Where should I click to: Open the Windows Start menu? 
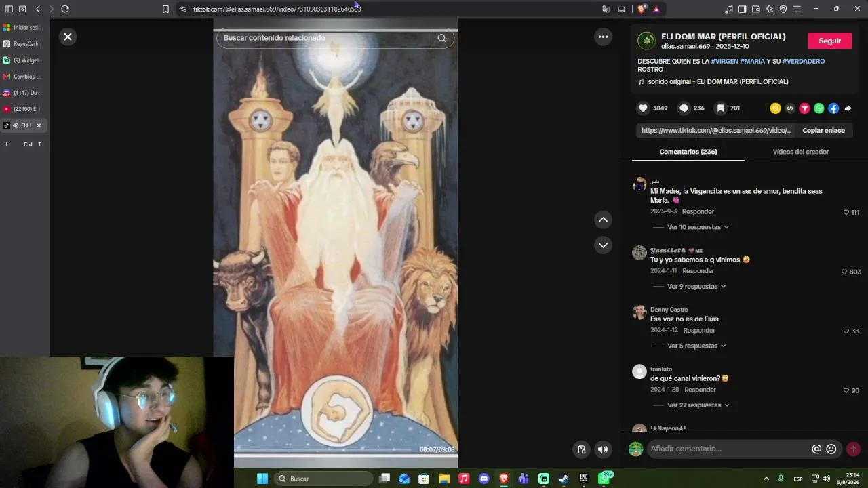click(x=262, y=479)
